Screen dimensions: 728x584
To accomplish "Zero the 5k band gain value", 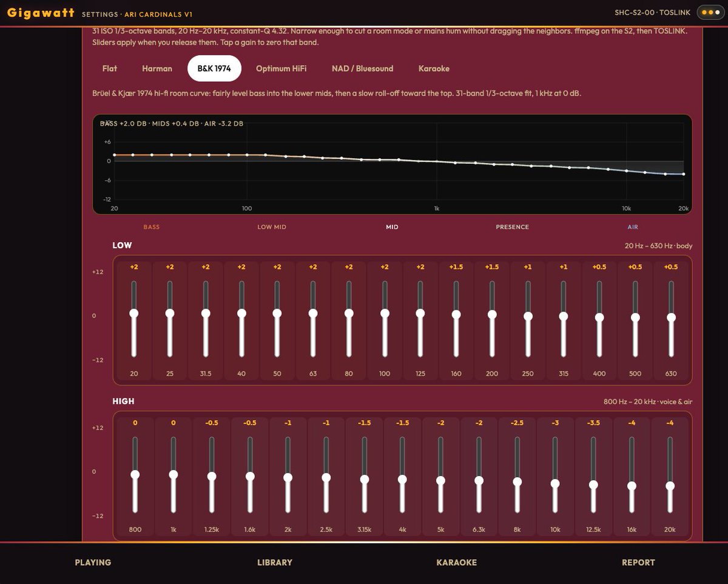I will pos(441,423).
